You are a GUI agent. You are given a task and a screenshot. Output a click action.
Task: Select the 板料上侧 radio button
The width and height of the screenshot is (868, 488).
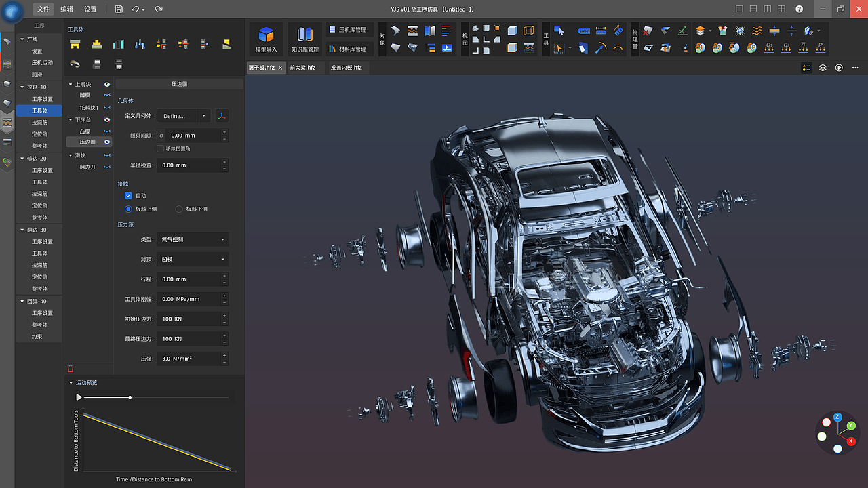coord(128,209)
